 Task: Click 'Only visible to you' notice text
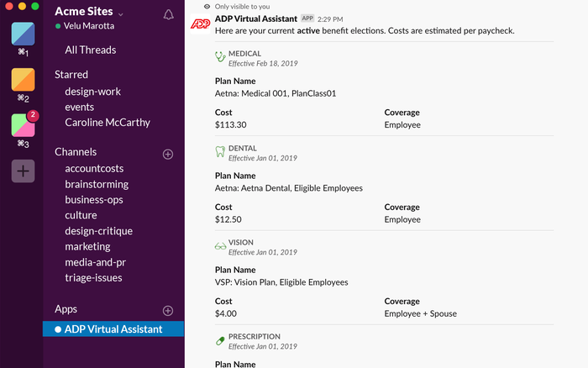[242, 7]
